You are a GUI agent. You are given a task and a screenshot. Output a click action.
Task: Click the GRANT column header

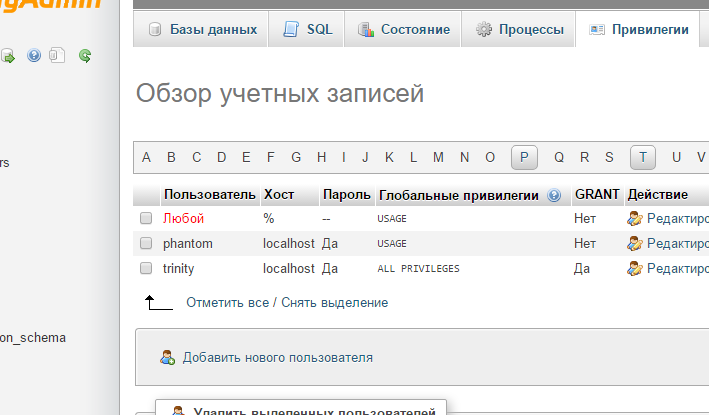tap(597, 194)
